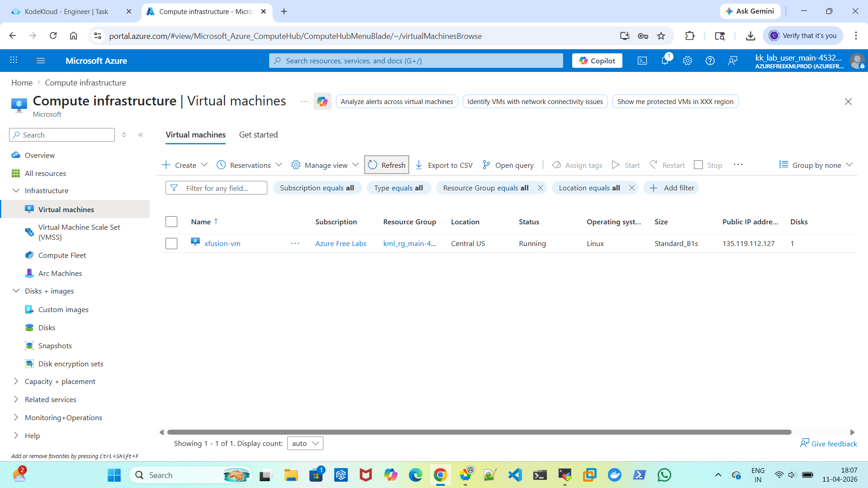Viewport: 868px width, 488px height.
Task: Open the Azure Free Labs subscription link
Action: tap(341, 243)
